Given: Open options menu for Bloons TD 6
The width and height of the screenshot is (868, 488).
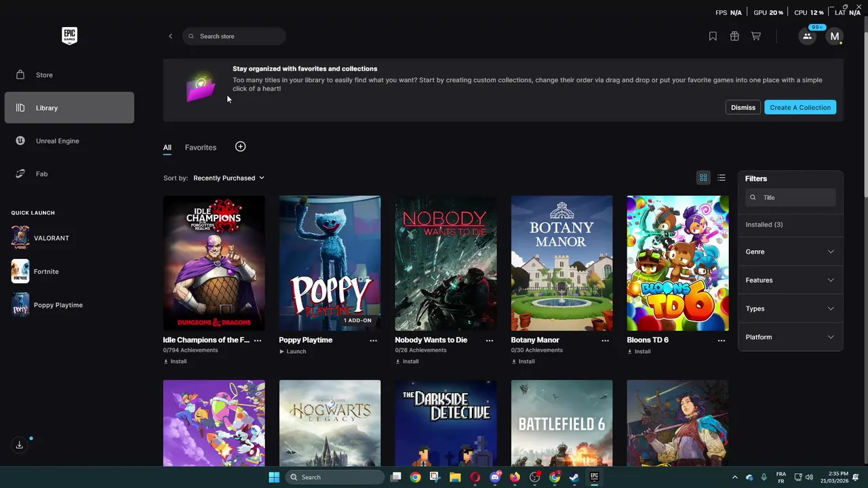Looking at the screenshot, I should click(722, 340).
